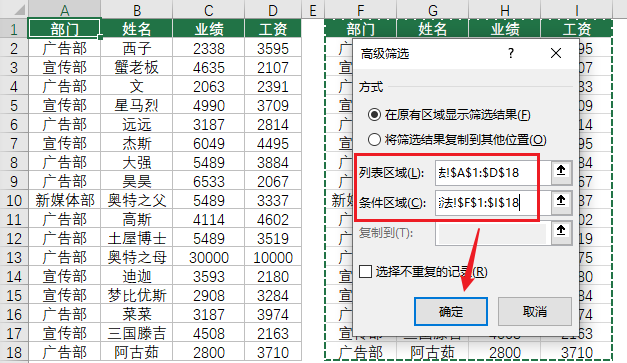The height and width of the screenshot is (363, 627).
Task: Click the disabled 复制到 input field
Action: [x=493, y=233]
